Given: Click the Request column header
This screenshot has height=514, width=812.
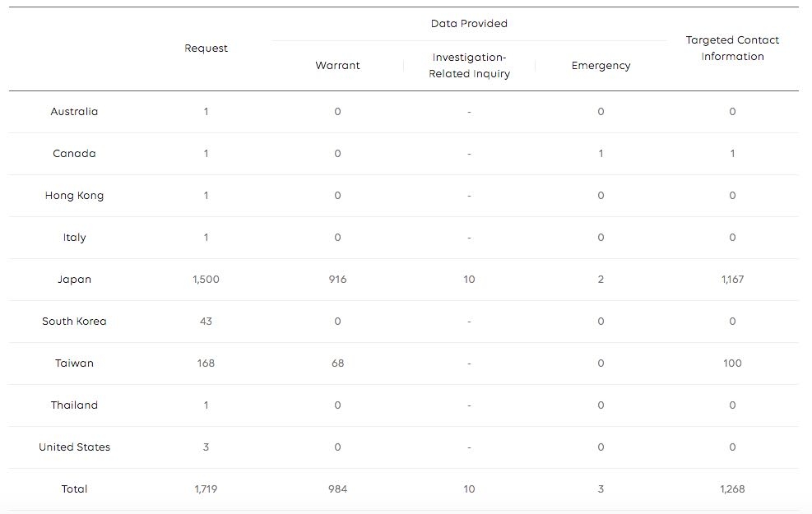Looking at the screenshot, I should [x=206, y=49].
